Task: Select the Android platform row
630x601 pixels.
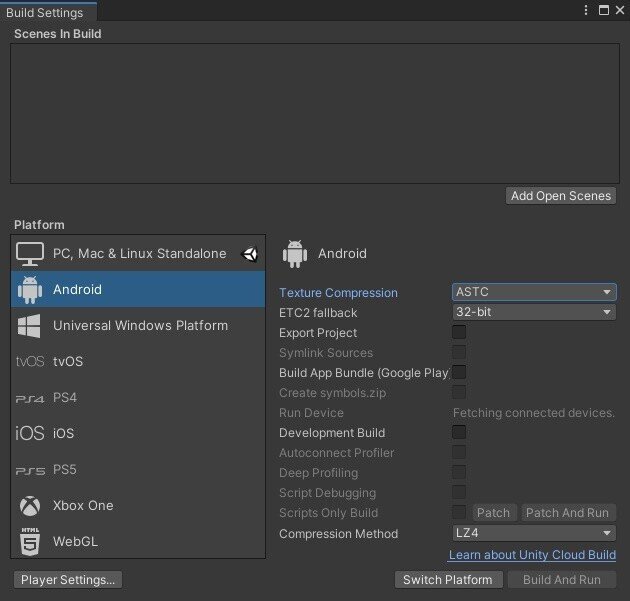Action: (138, 290)
